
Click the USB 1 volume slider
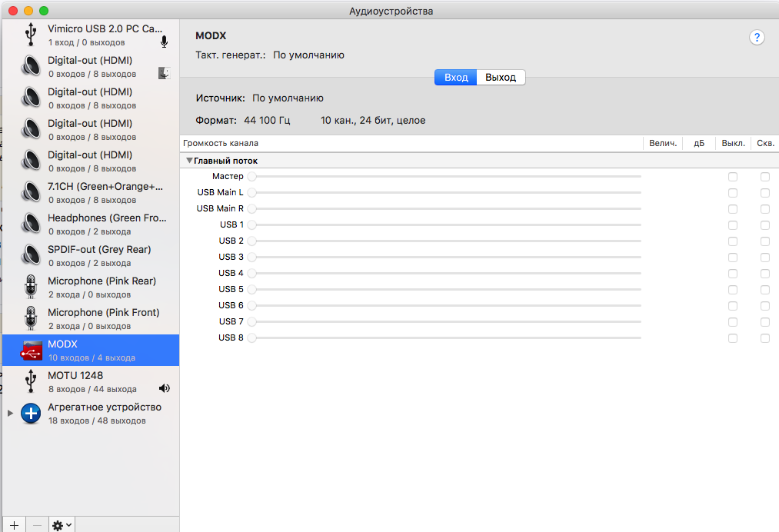(446, 225)
